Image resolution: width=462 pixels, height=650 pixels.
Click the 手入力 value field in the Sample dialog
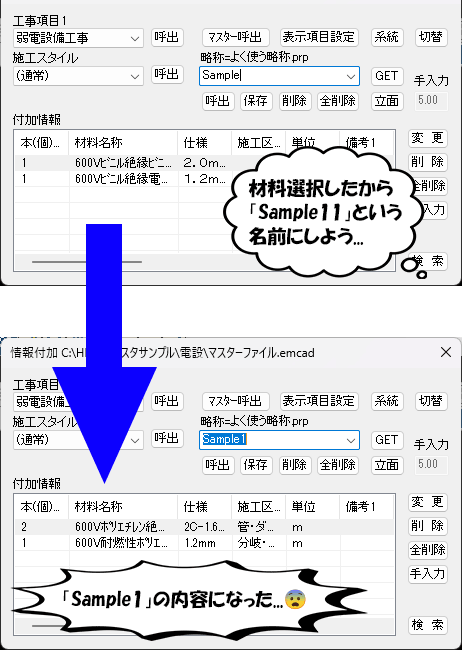(431, 101)
